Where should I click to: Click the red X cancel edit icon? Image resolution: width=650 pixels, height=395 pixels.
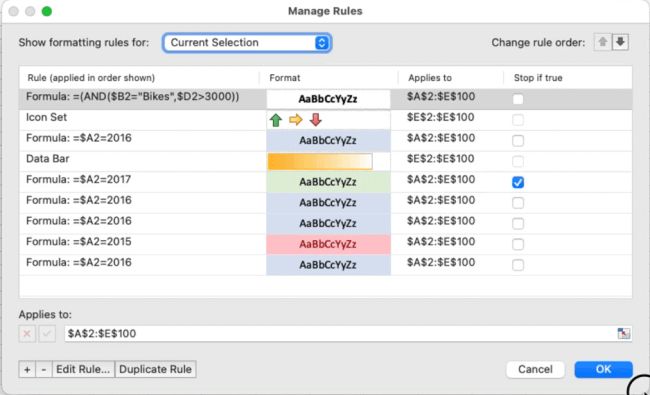[x=27, y=334]
